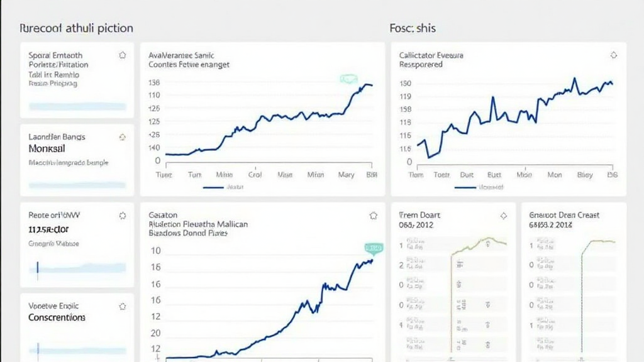Screen dimensions: 644x362
Task: Open the Monksal card title link
Action: point(47,149)
